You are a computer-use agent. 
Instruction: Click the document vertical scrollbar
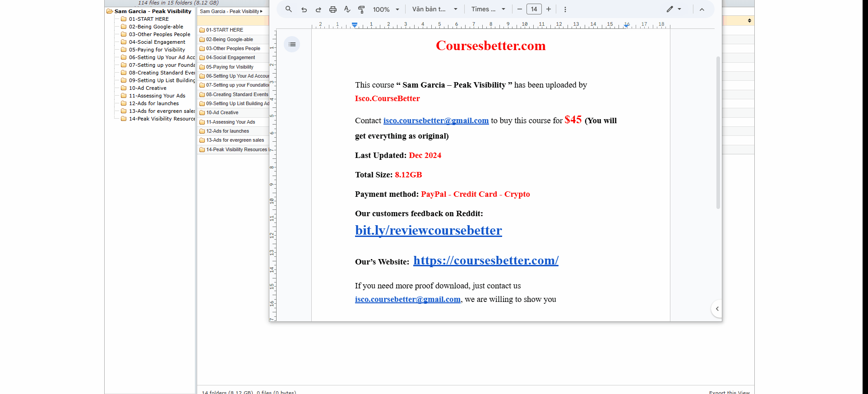click(718, 133)
